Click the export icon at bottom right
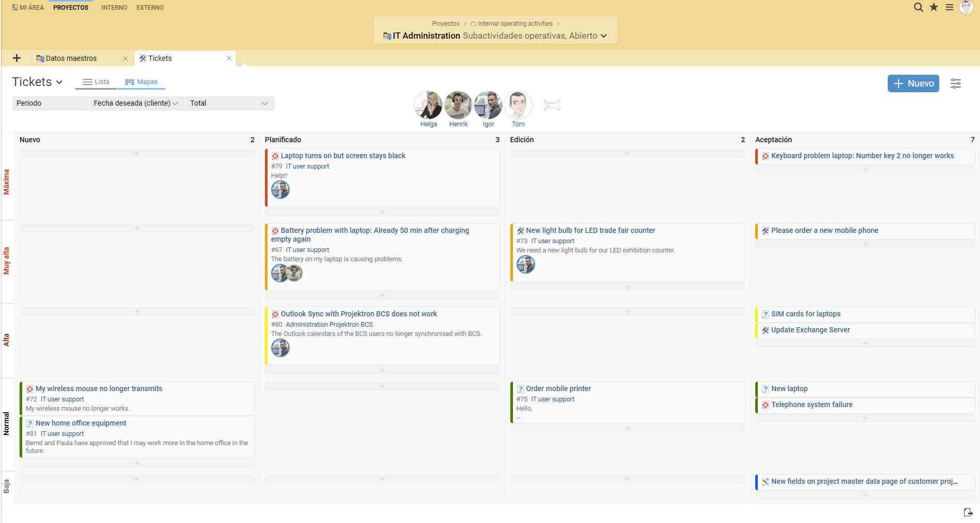 pyautogui.click(x=968, y=512)
